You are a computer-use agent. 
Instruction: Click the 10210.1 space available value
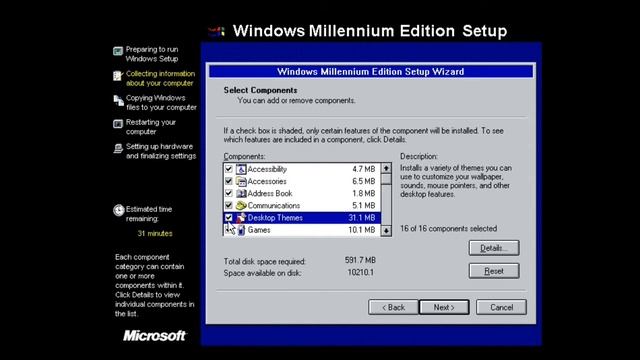tap(361, 272)
